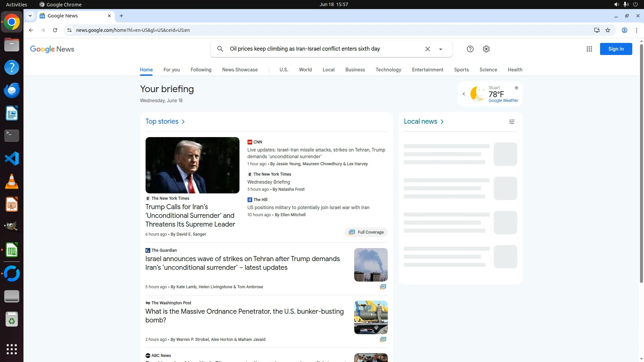Open advanced search options dropdown arrow

pyautogui.click(x=441, y=49)
